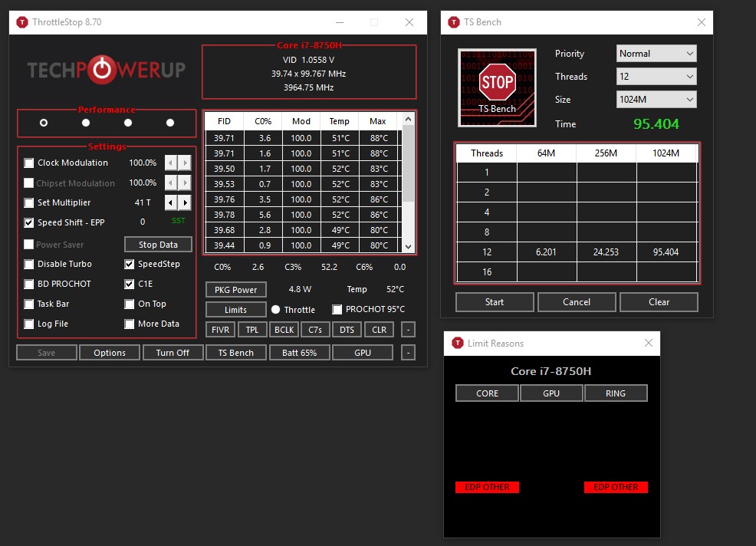Open the Limits button
756x546 pixels.
[235, 310]
